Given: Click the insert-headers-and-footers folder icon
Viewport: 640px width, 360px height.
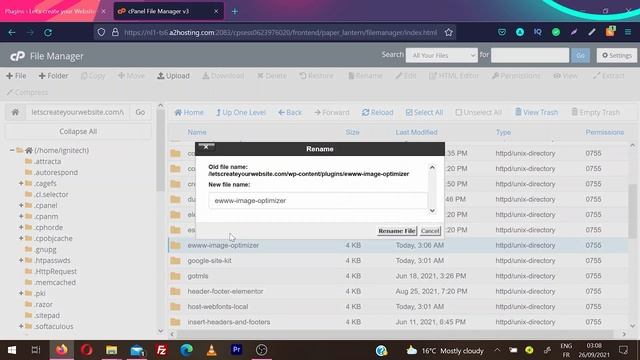Looking at the screenshot, I should coord(176,322).
